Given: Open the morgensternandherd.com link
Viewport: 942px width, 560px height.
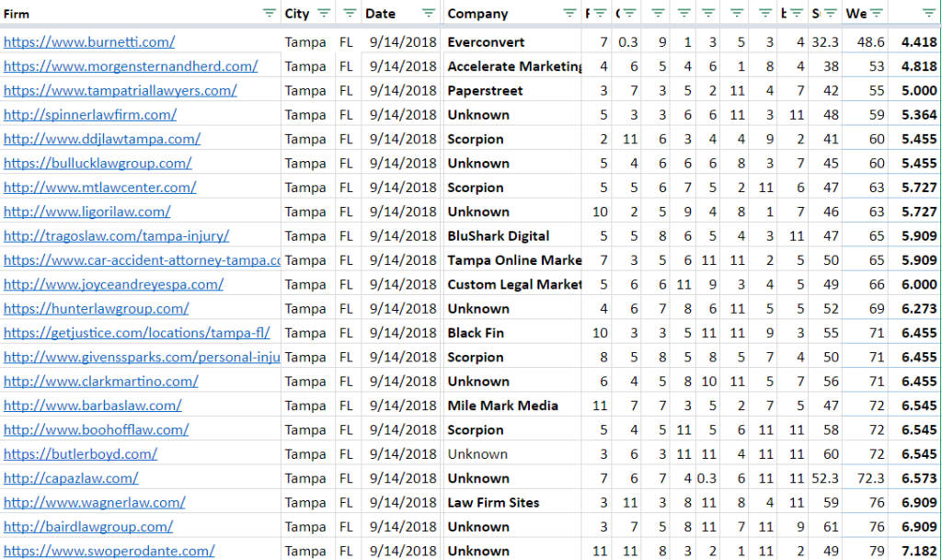Looking at the screenshot, I should click(x=131, y=66).
